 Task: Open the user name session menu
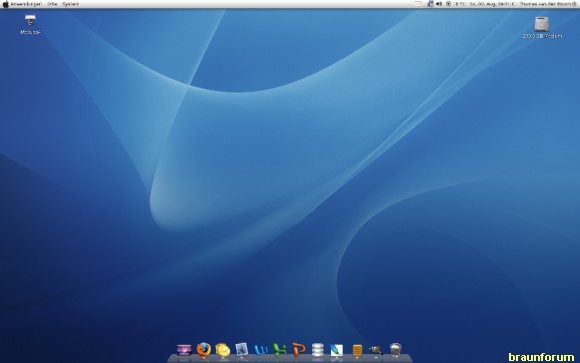click(x=547, y=4)
